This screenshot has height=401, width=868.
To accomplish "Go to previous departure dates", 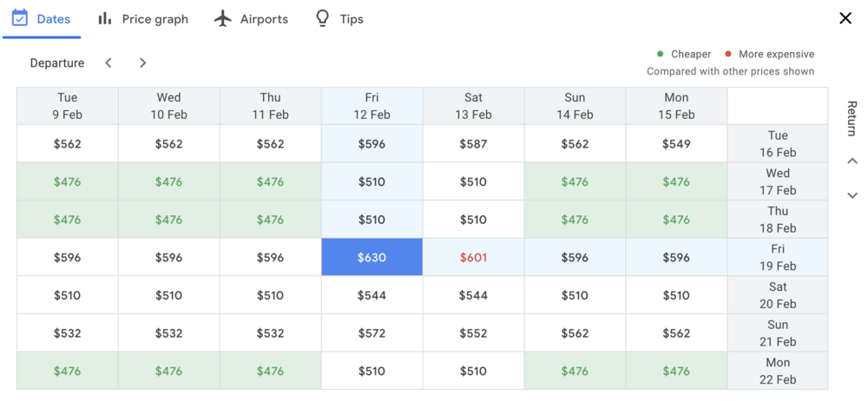I will coord(108,62).
